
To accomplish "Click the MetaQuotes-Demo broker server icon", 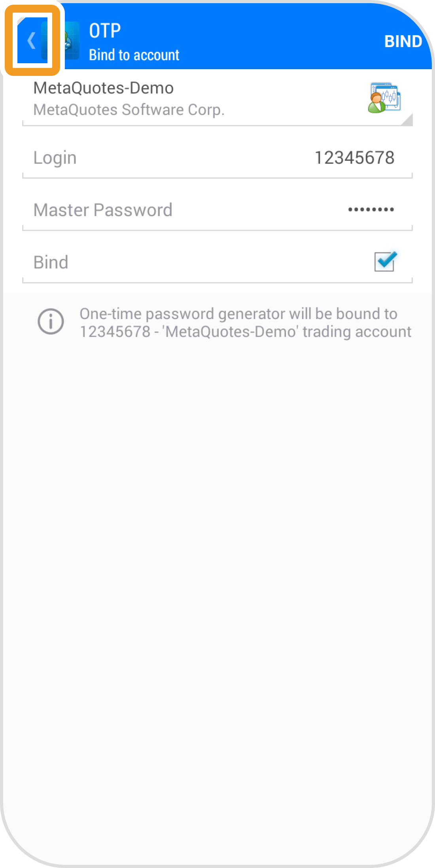I will [384, 98].
